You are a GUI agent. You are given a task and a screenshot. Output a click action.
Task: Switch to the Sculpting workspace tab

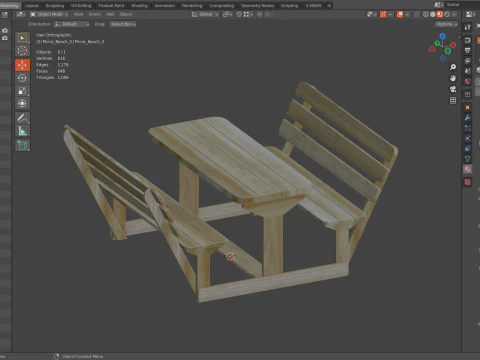tap(55, 6)
